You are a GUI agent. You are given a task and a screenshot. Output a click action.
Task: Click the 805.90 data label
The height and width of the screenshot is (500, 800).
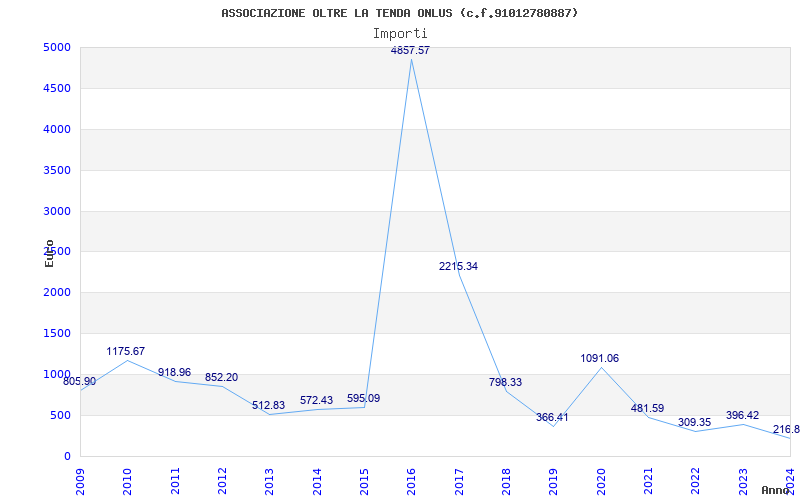(x=80, y=382)
